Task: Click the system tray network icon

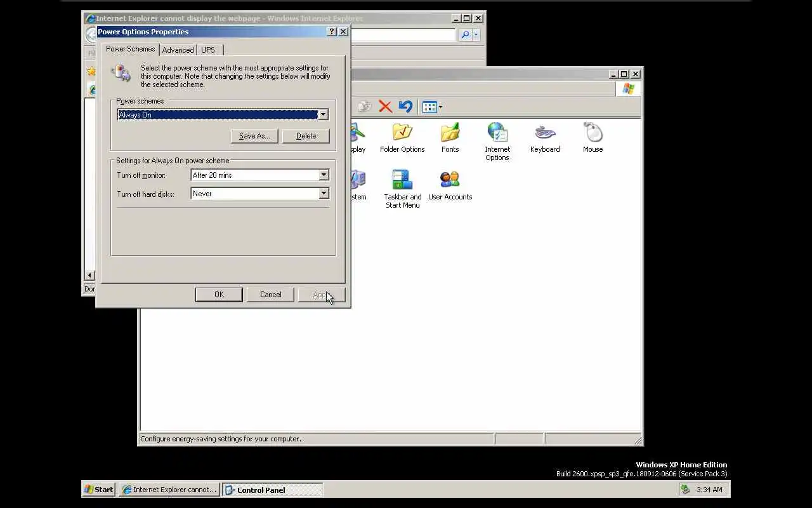Action: (x=685, y=490)
